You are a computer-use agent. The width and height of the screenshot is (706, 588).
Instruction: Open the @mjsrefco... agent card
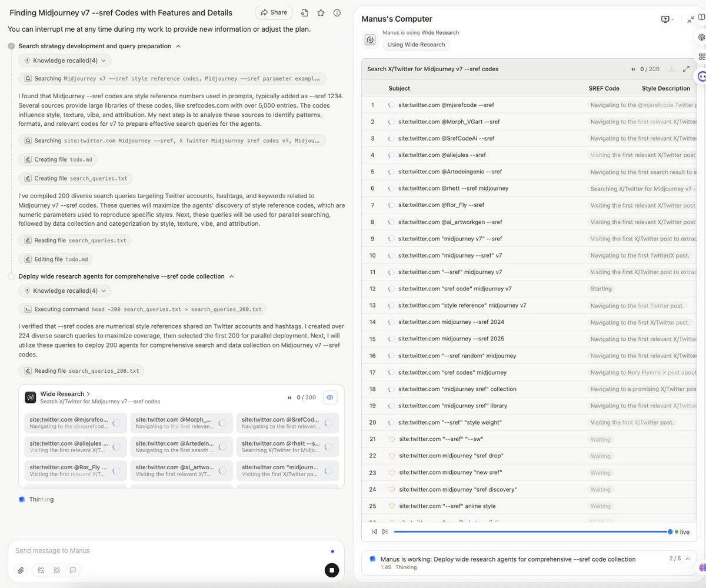pos(76,423)
